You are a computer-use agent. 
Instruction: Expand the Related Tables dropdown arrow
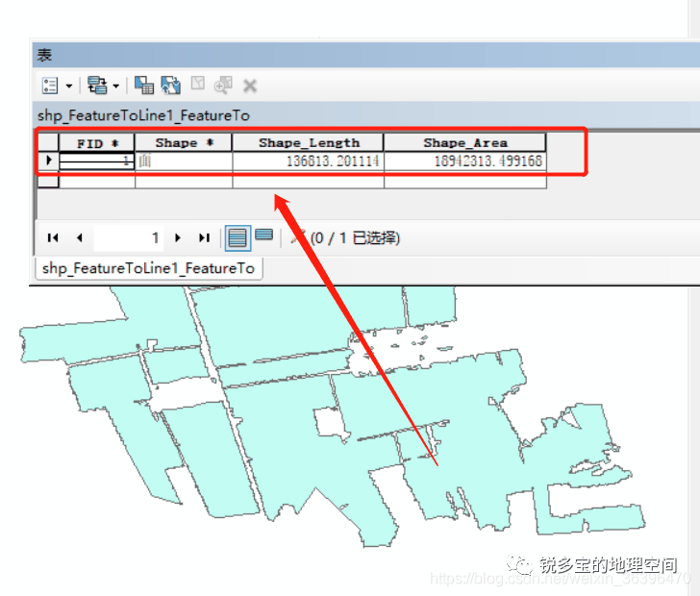115,86
